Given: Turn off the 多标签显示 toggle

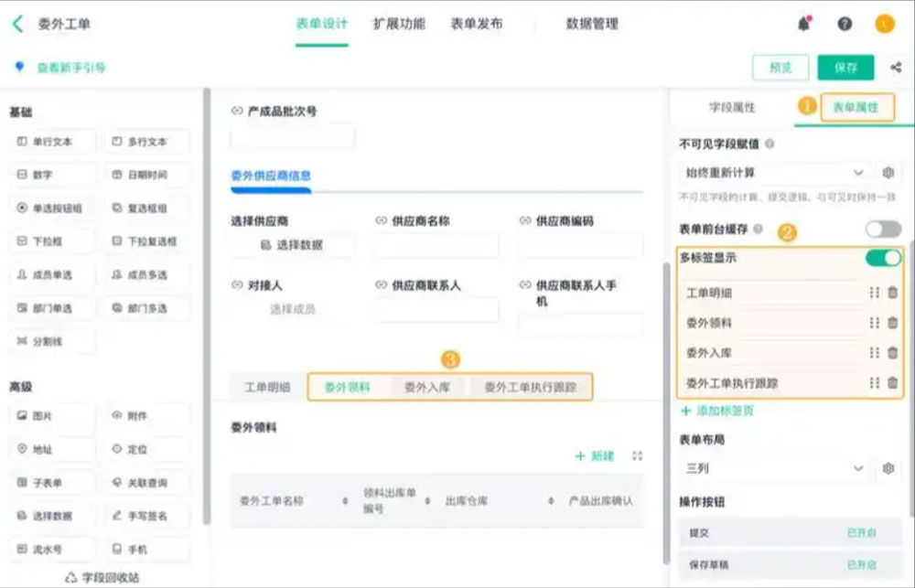Looking at the screenshot, I should [x=883, y=258].
